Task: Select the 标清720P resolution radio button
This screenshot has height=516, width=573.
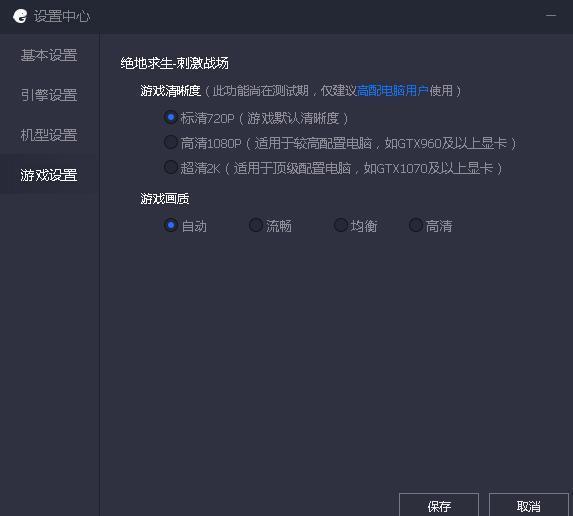Action: [170, 118]
